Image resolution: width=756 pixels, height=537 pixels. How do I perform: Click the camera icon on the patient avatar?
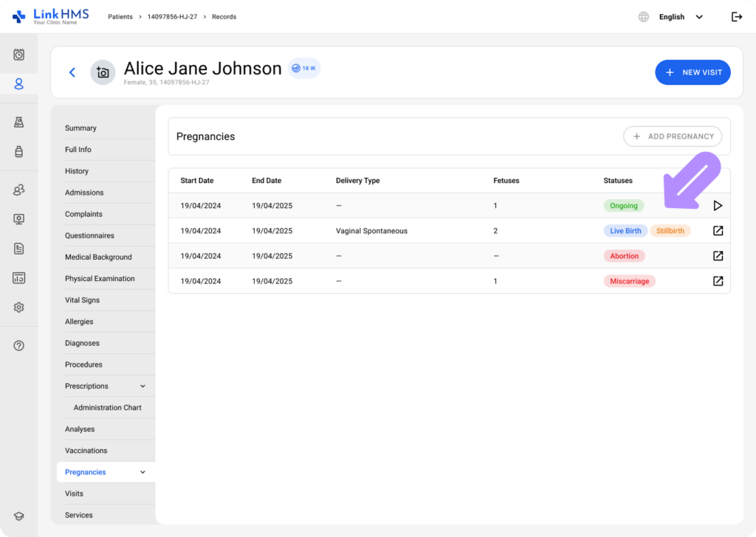pyautogui.click(x=102, y=72)
